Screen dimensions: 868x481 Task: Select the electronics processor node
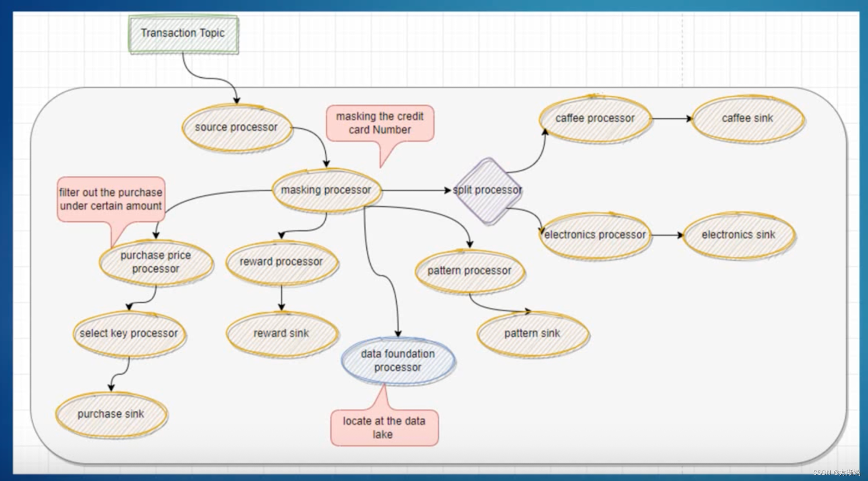[595, 235]
